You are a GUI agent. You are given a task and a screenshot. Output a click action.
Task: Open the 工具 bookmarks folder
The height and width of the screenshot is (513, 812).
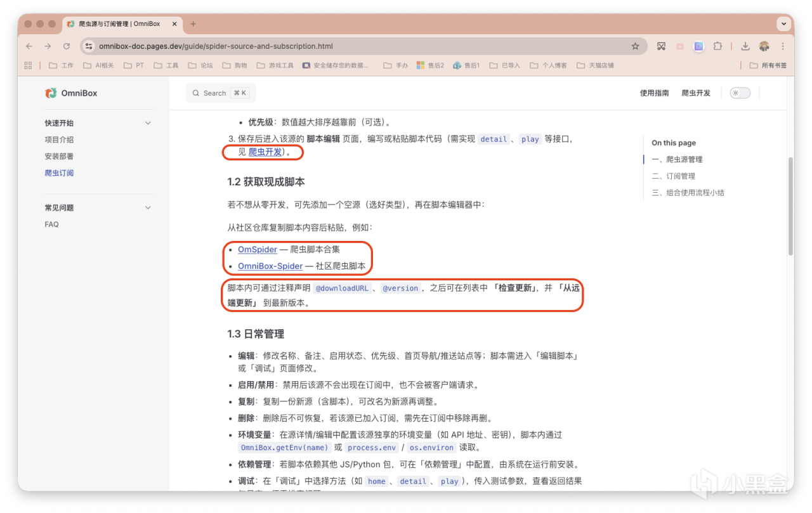tap(166, 65)
